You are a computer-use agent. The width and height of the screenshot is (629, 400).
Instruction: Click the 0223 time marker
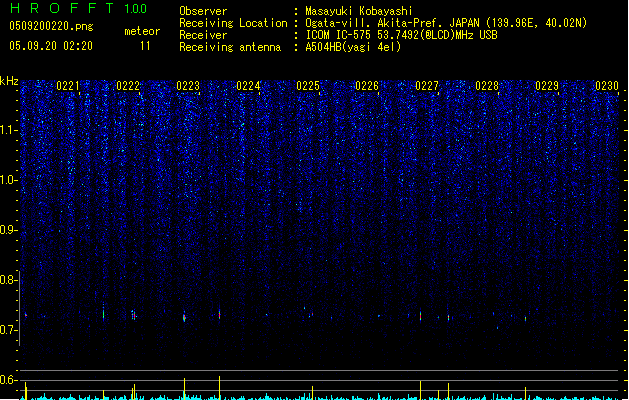coord(188,86)
